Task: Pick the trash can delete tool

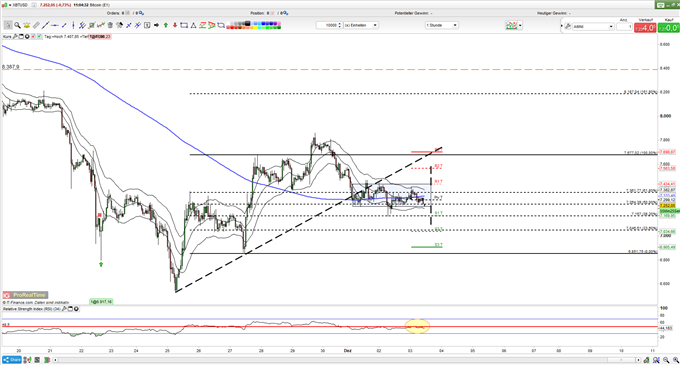Action: [x=110, y=25]
